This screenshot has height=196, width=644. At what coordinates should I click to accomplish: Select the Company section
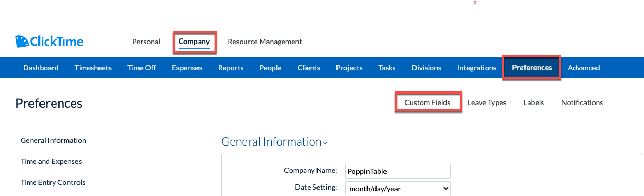pos(194,42)
